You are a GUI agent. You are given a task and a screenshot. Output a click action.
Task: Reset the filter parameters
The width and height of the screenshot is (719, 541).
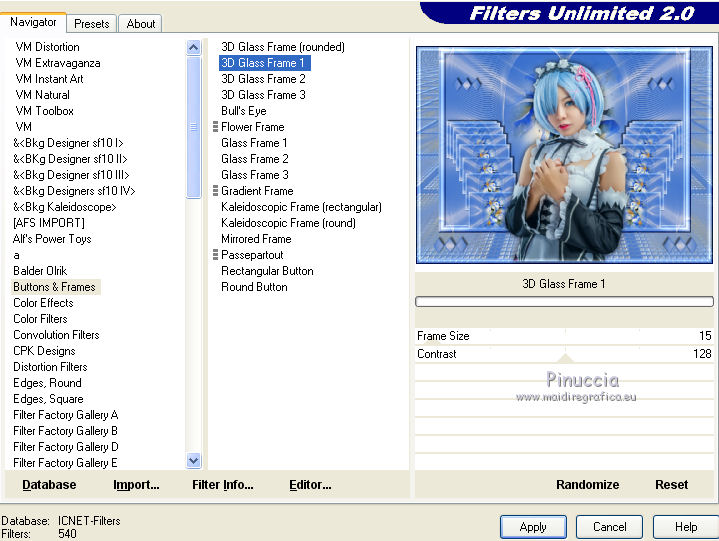(x=671, y=485)
